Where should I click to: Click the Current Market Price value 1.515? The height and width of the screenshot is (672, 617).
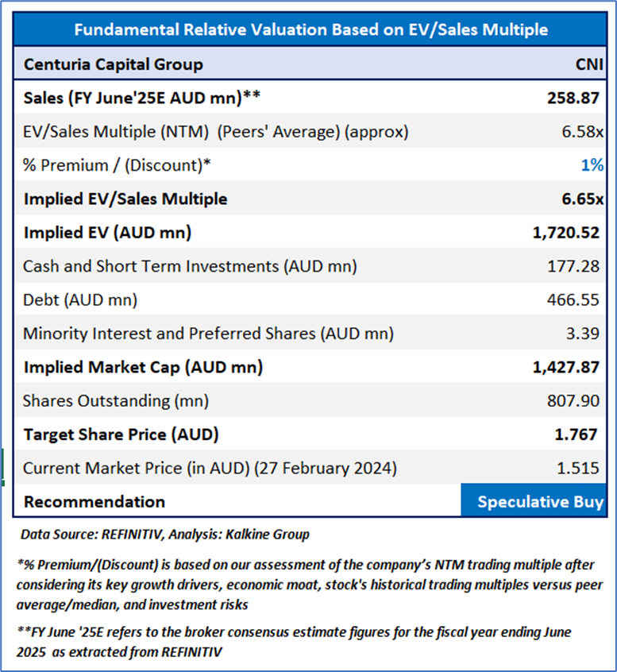coord(580,468)
